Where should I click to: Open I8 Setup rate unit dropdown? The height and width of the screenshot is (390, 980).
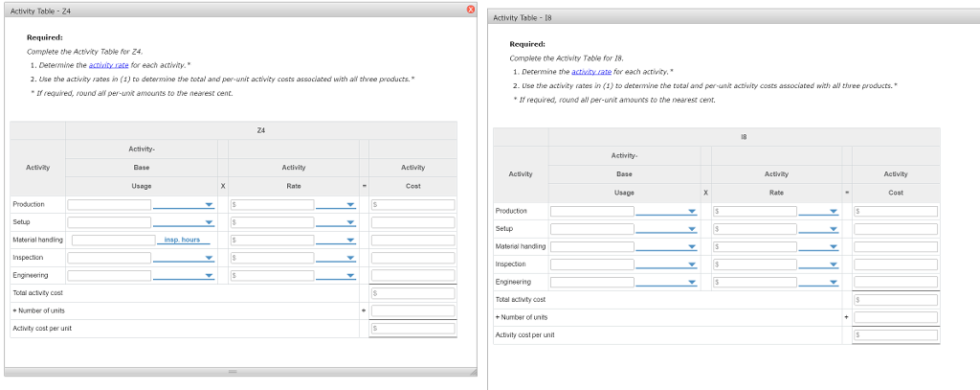tap(818, 229)
